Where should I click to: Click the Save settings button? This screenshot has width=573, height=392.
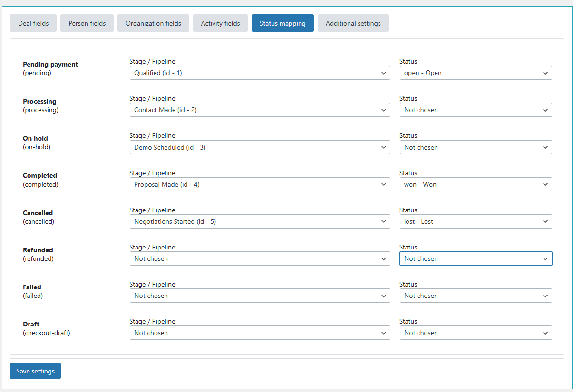(x=35, y=371)
